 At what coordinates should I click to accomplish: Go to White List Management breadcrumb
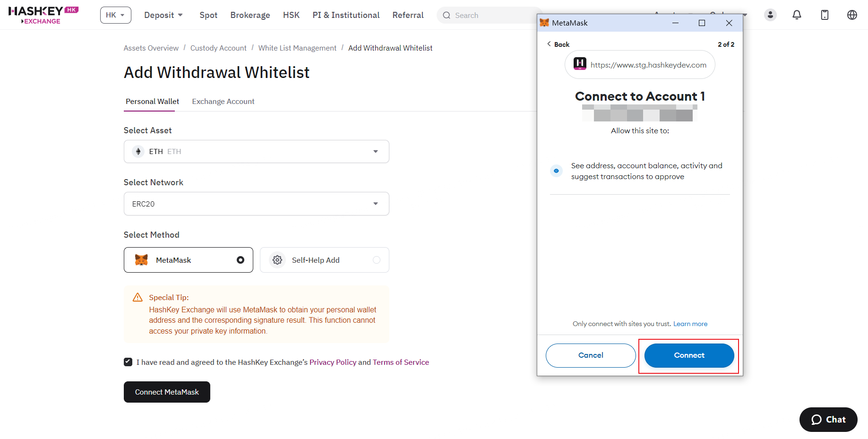(297, 48)
